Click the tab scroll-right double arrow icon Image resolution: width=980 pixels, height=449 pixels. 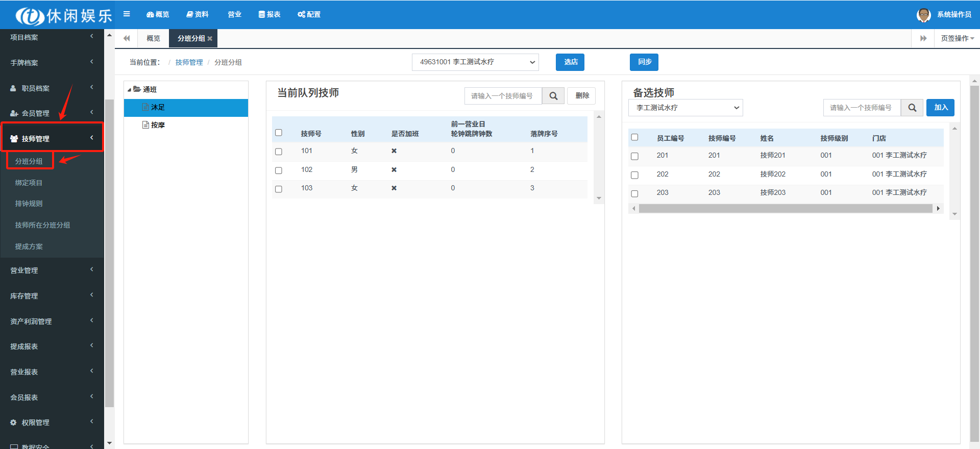click(x=923, y=38)
